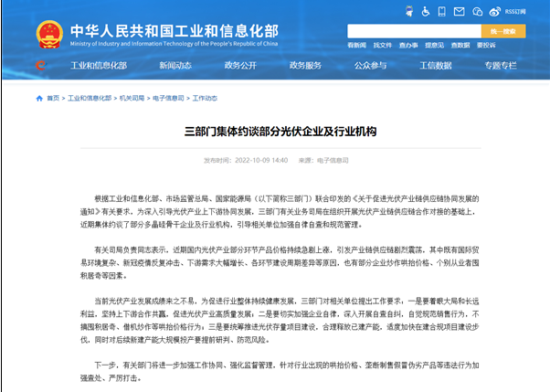Click the 统一搜索 search button

(x=503, y=31)
